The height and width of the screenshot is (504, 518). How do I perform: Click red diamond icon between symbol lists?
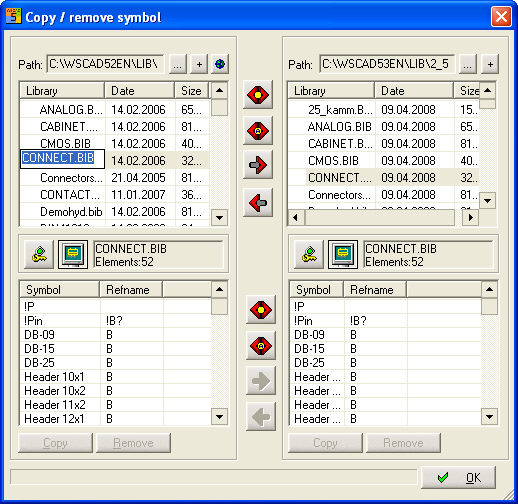tap(261, 310)
